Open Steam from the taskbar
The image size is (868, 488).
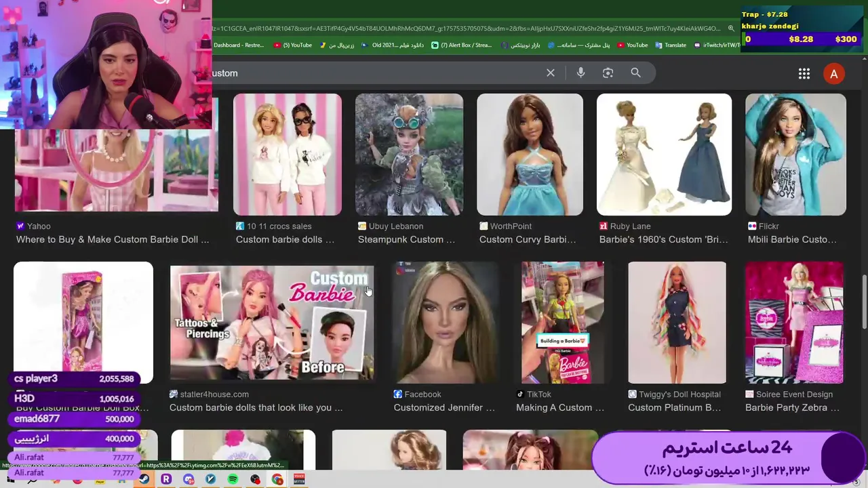144,479
